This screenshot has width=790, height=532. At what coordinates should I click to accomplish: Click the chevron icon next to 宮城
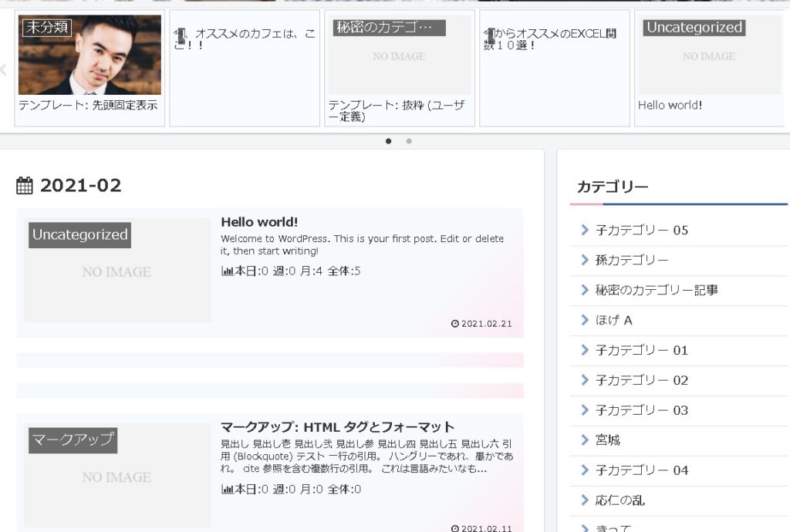[x=584, y=440]
